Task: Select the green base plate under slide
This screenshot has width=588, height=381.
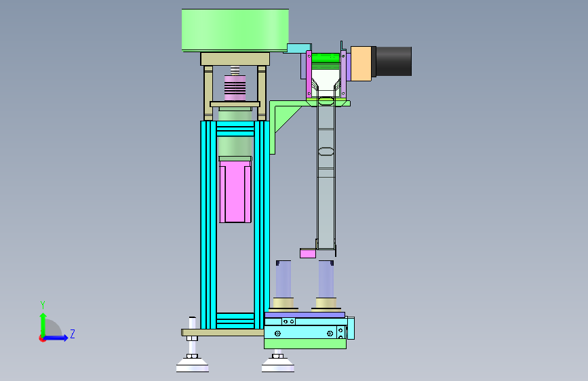Action: pyautogui.click(x=305, y=344)
